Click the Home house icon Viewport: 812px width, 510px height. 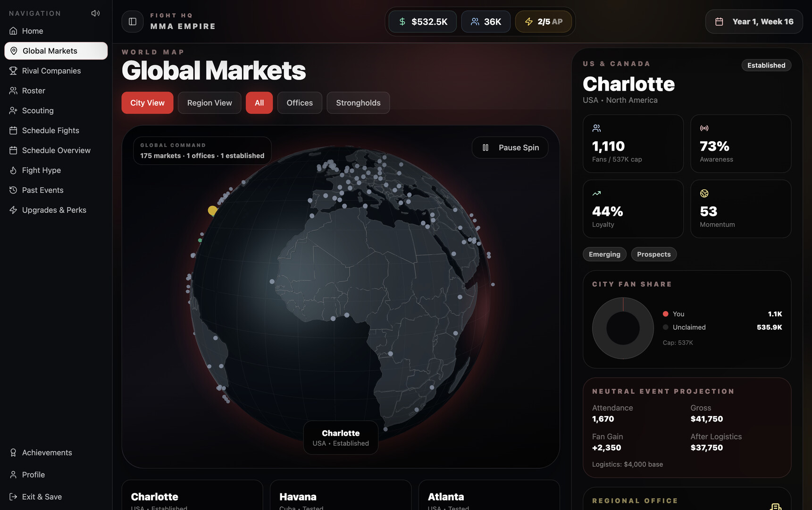coord(13,31)
